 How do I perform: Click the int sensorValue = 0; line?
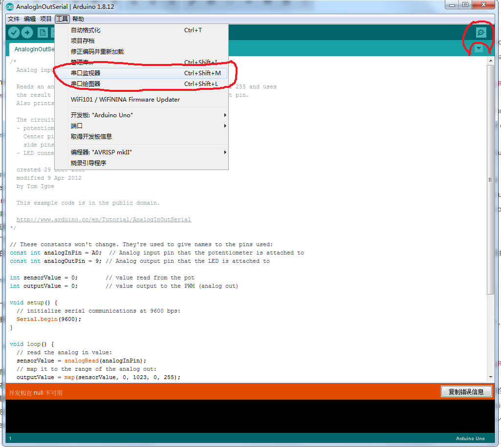click(102, 277)
